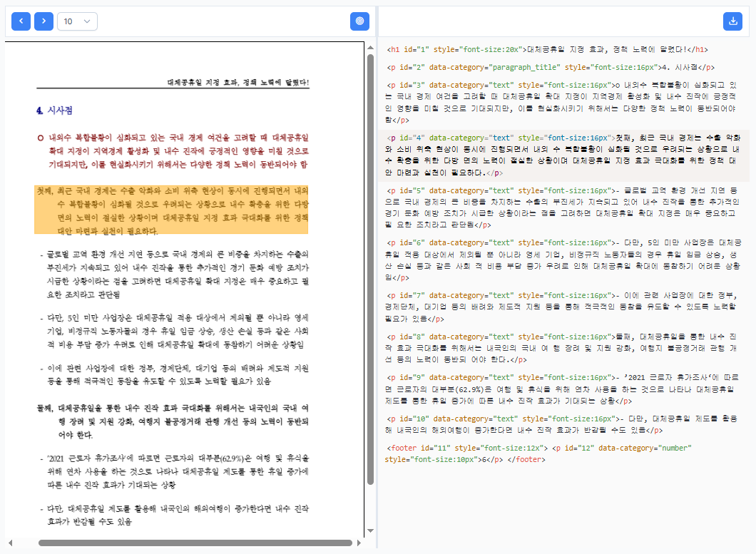756x554 pixels.
Task: Click the download button
Action: [x=733, y=21]
